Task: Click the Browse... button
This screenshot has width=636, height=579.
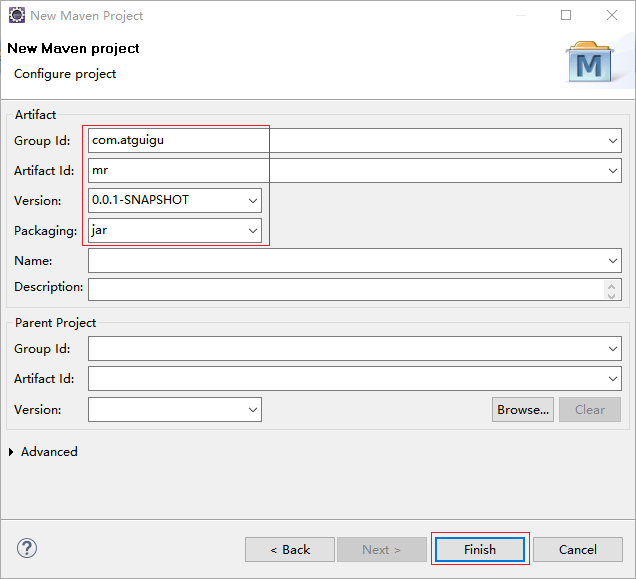Action: pos(523,409)
